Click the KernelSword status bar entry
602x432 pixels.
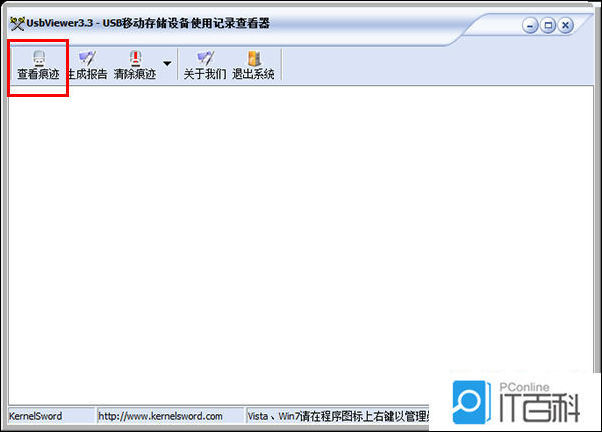coord(35,416)
